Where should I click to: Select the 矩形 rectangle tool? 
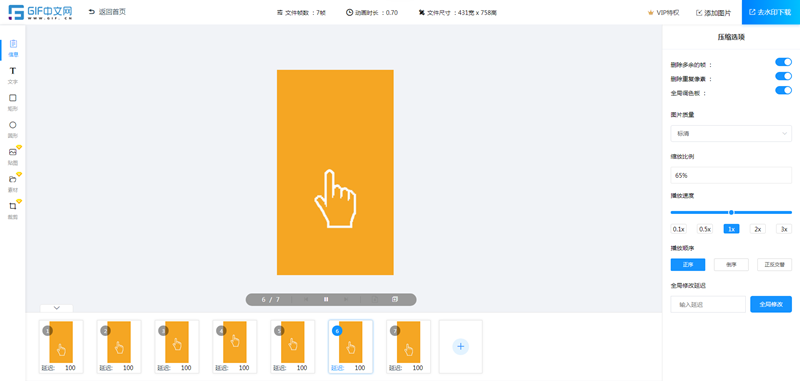coord(13,102)
